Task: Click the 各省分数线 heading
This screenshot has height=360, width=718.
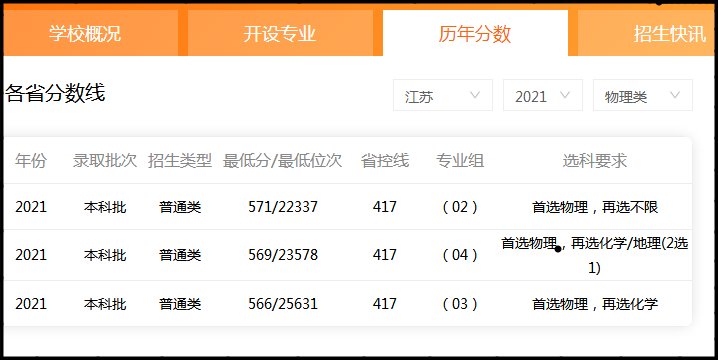Action: point(55,93)
